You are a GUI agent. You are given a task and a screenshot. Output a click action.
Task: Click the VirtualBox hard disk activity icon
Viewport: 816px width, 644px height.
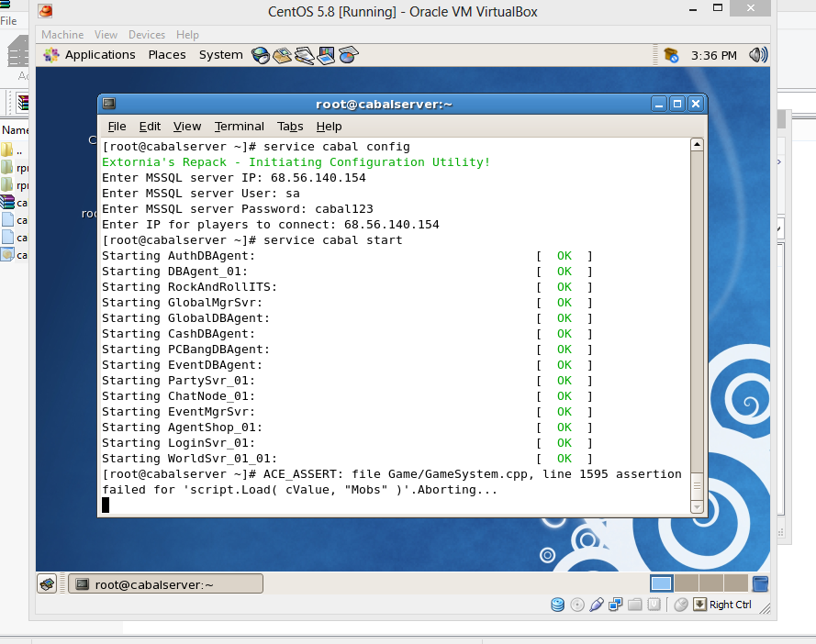pos(557,605)
